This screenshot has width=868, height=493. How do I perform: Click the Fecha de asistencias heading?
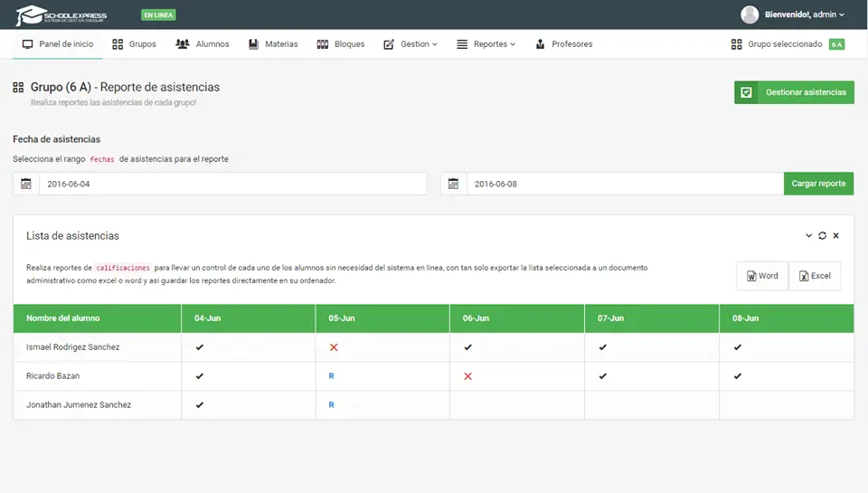pyautogui.click(x=56, y=139)
